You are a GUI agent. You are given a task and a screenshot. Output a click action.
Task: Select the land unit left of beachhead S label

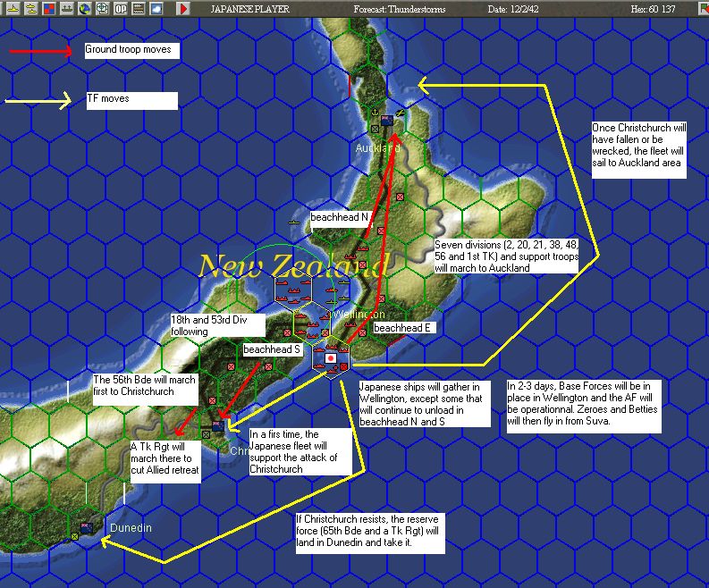pyautogui.click(x=231, y=366)
